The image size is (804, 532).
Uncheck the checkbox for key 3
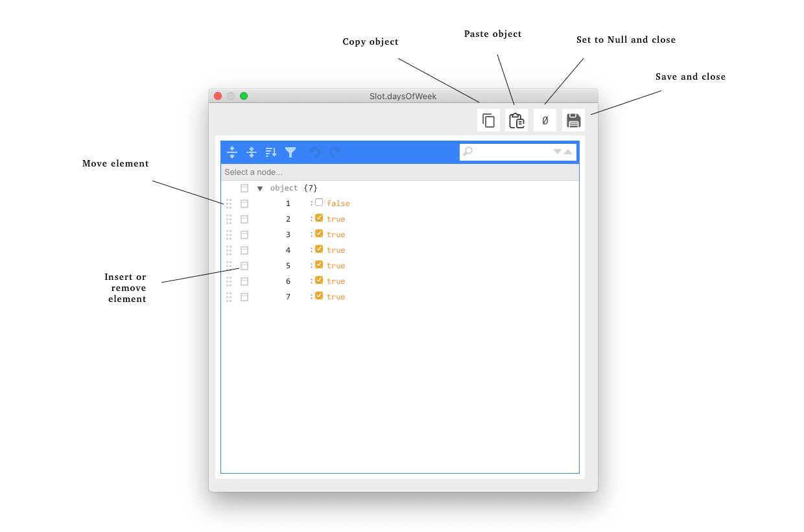point(319,233)
